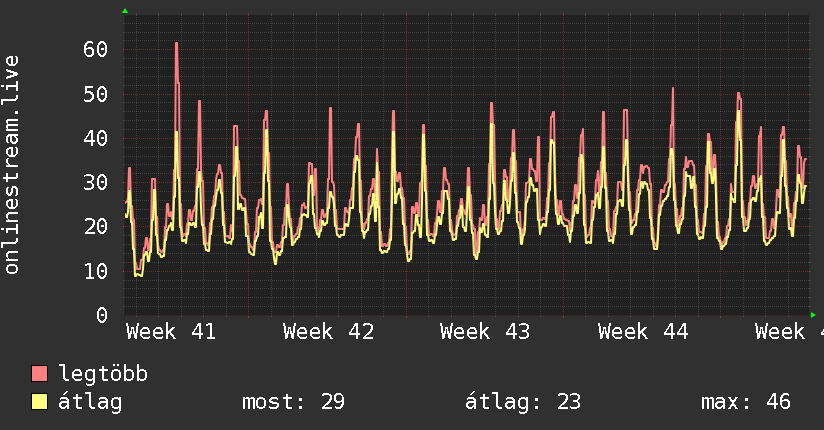
Task: Click the y-axis value 20
Action: tap(96, 227)
